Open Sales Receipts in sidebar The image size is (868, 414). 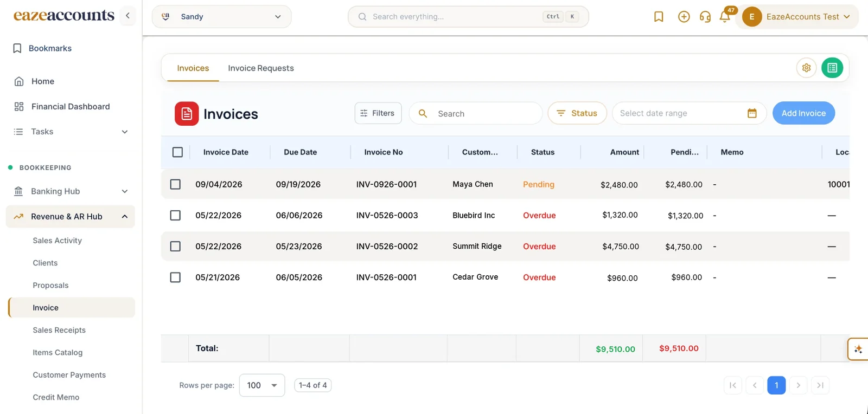[59, 330]
